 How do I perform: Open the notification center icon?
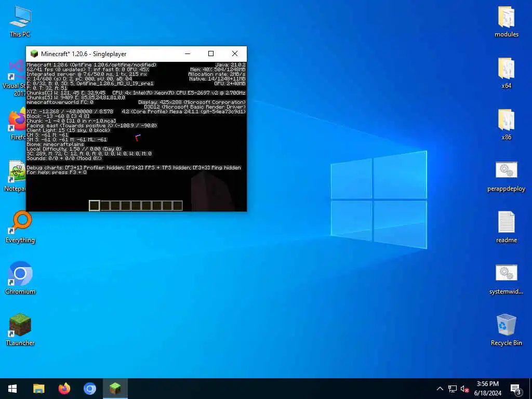515,389
